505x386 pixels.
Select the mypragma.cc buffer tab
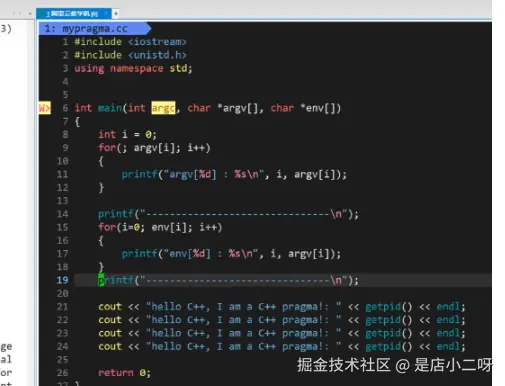click(95, 29)
